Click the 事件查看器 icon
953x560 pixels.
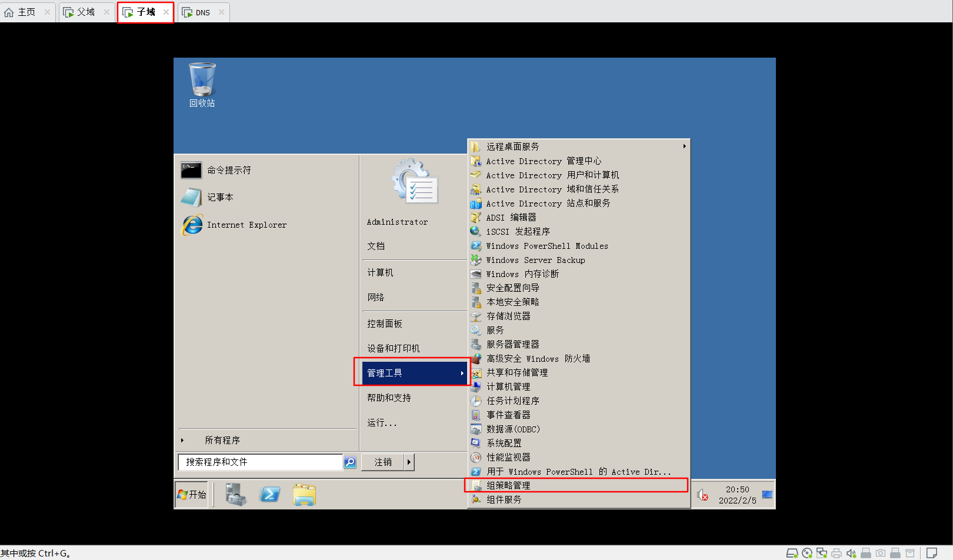click(476, 415)
